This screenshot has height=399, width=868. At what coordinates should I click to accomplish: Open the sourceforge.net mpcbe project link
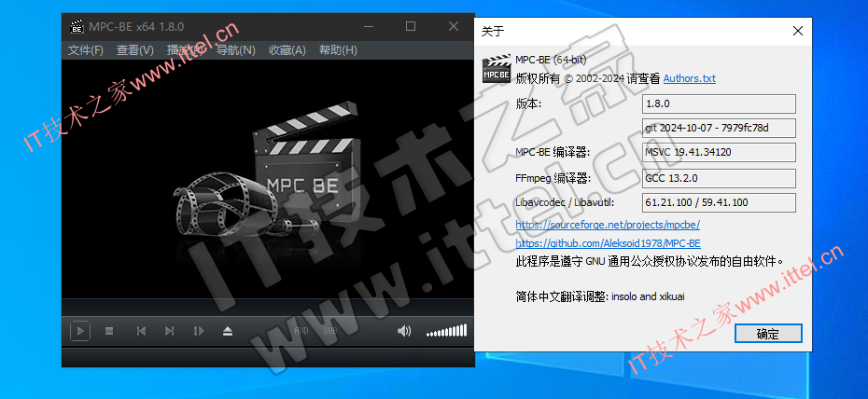(x=608, y=225)
